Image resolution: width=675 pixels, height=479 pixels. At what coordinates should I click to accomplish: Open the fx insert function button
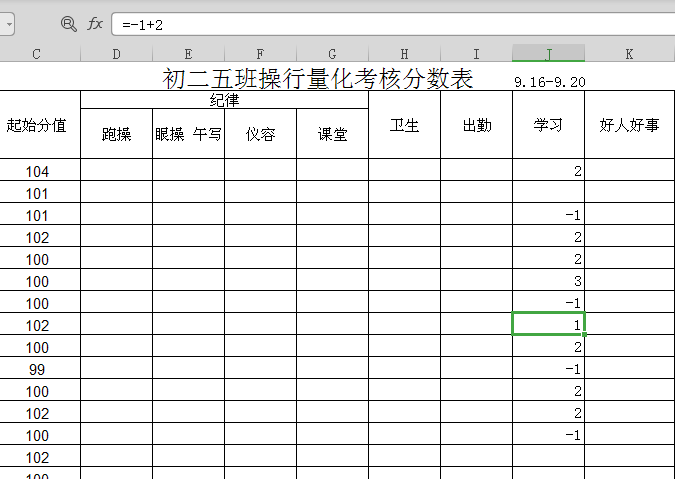95,24
